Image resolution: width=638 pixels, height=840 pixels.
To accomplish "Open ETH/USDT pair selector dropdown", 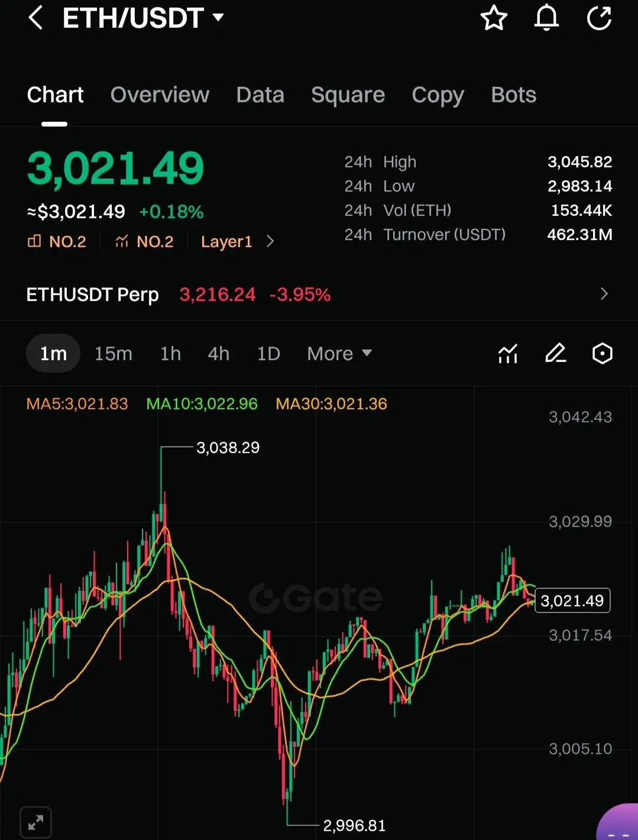I will pyautogui.click(x=144, y=18).
